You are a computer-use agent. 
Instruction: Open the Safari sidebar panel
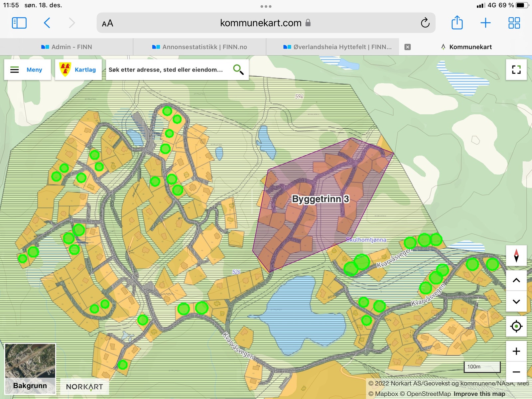point(19,23)
